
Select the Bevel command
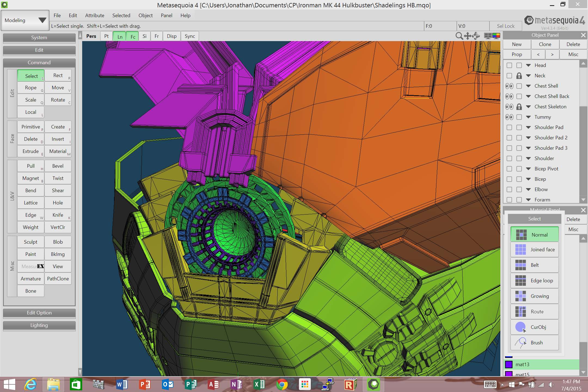pos(58,166)
